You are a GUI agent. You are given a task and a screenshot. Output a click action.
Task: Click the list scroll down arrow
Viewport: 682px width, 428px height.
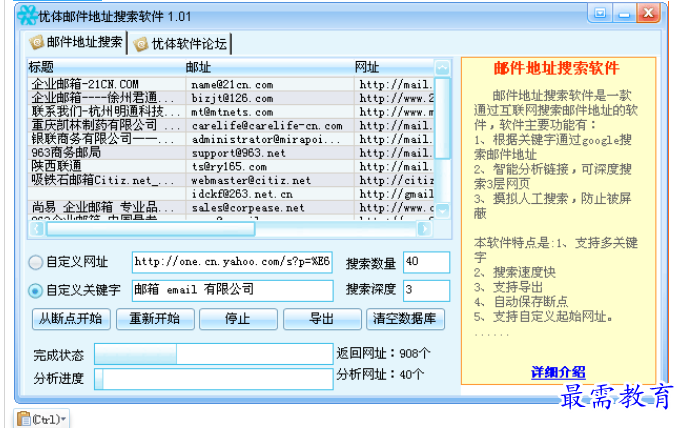point(442,211)
